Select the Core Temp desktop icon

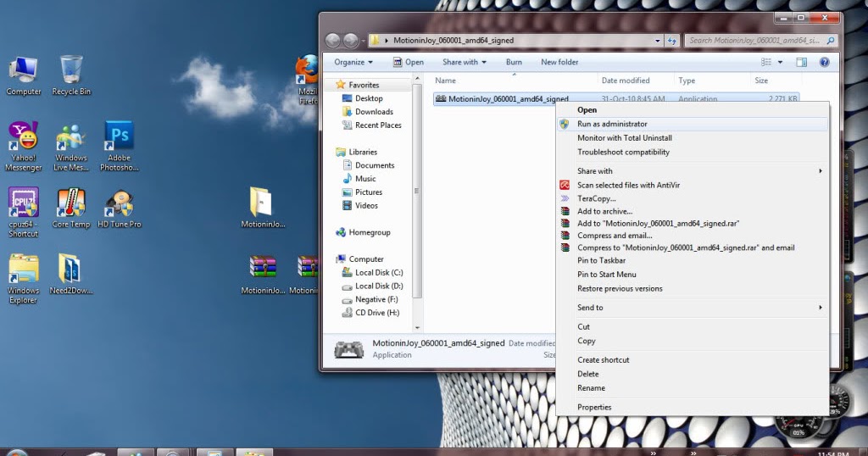71,208
